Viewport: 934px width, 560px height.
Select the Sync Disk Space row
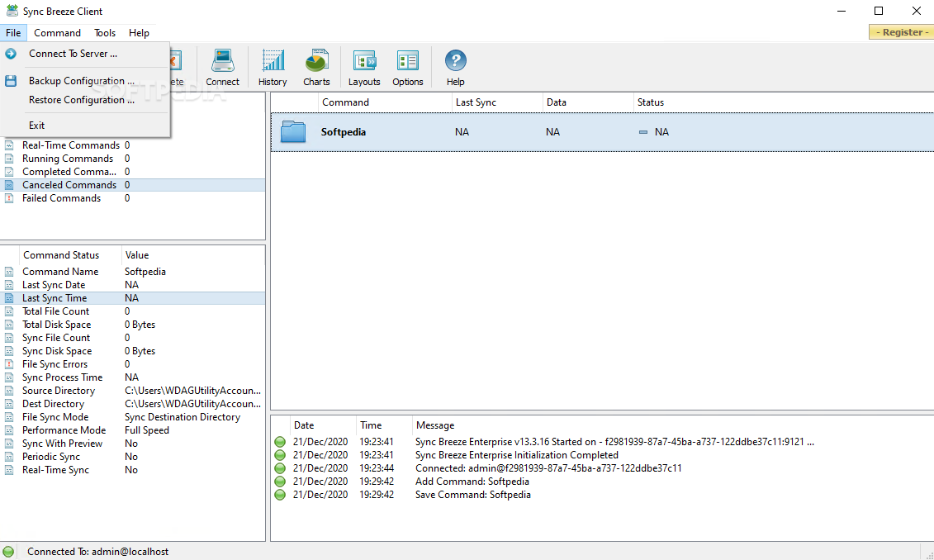click(x=133, y=351)
